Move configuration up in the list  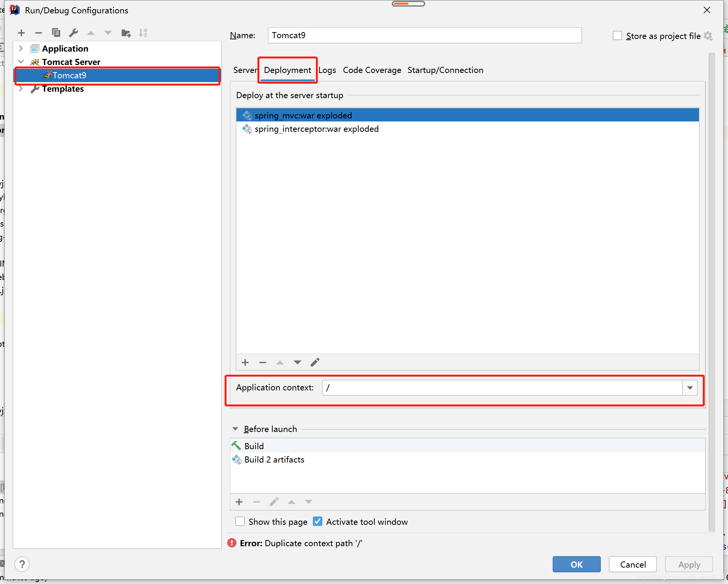[x=91, y=33]
